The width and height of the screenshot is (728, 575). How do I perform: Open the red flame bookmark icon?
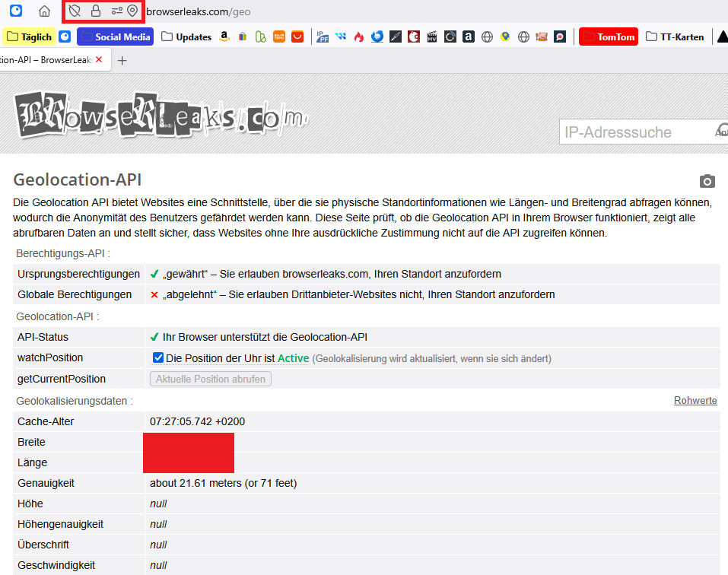359,37
